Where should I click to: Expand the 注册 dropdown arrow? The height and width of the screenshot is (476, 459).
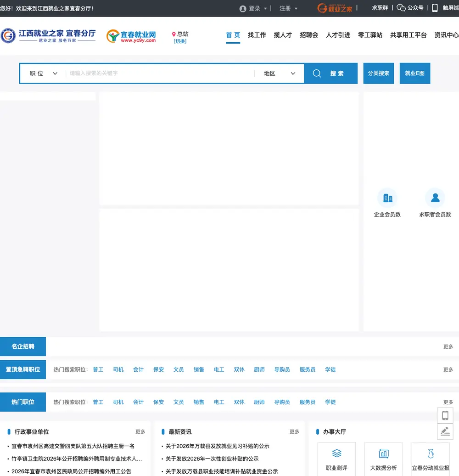[x=296, y=9]
